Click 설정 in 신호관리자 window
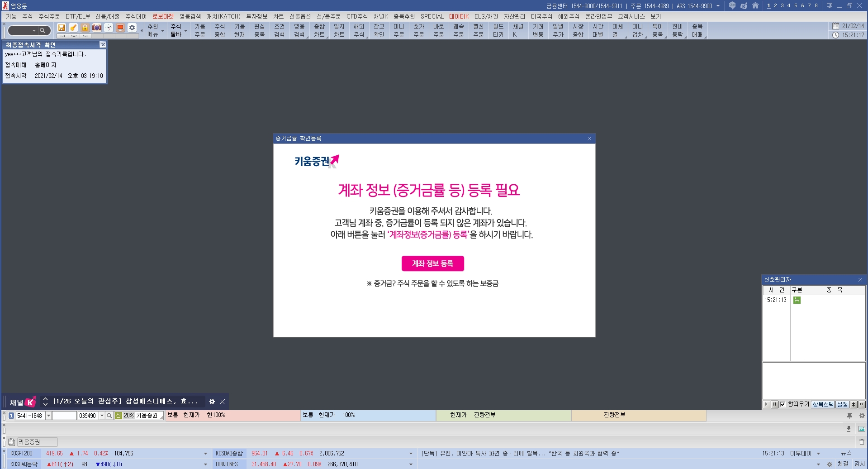 [842, 404]
